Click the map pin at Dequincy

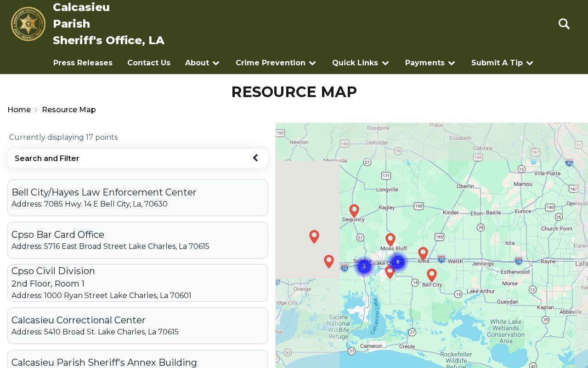pyautogui.click(x=354, y=211)
